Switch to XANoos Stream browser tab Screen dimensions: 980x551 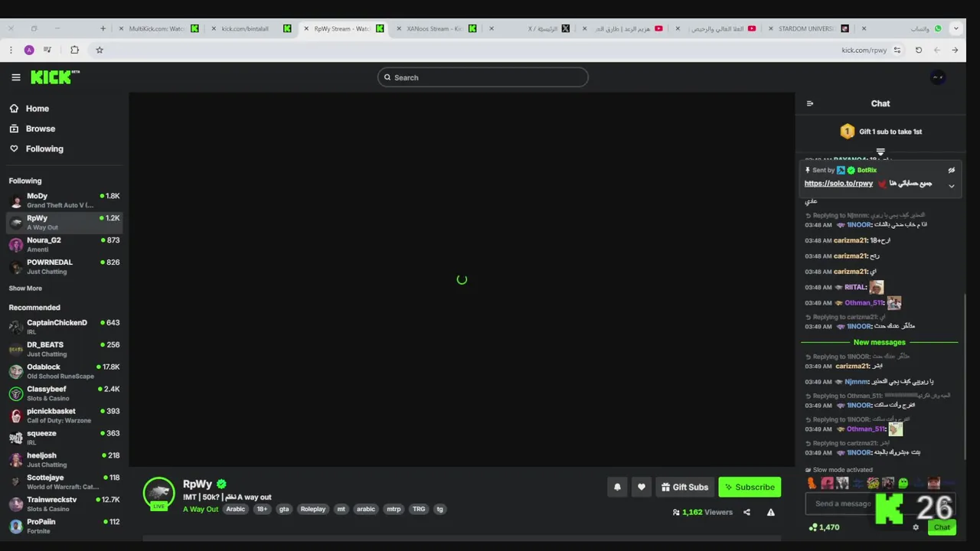(x=434, y=28)
